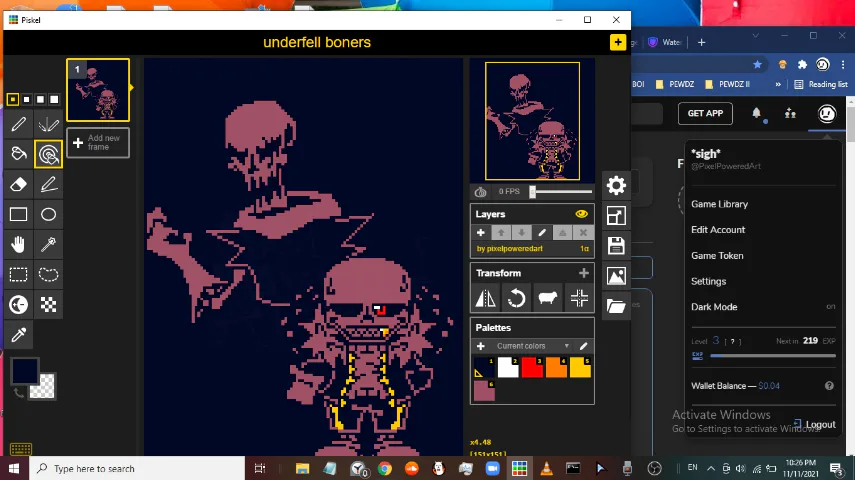This screenshot has width=855, height=480.
Task: Select the Color picker eyedropper tool
Action: [19, 334]
